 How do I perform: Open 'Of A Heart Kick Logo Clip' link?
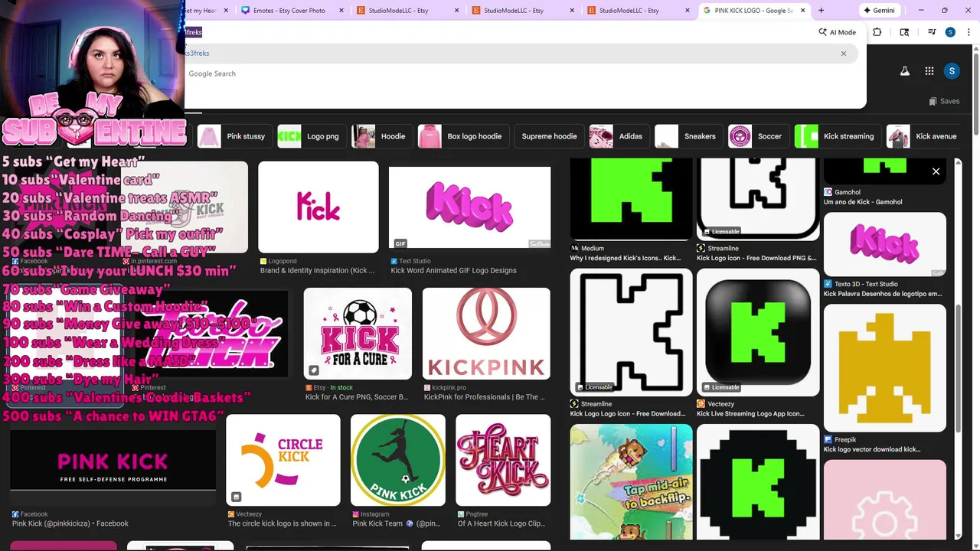pos(501,523)
